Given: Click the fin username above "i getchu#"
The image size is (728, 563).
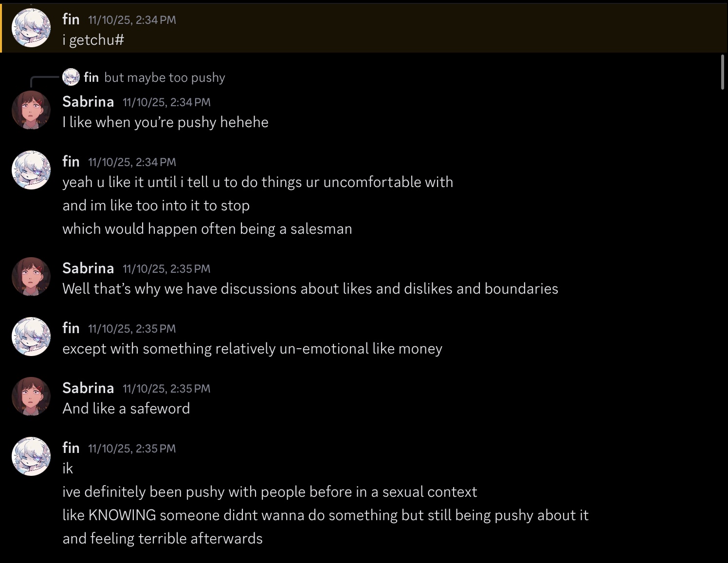Looking at the screenshot, I should pyautogui.click(x=71, y=19).
